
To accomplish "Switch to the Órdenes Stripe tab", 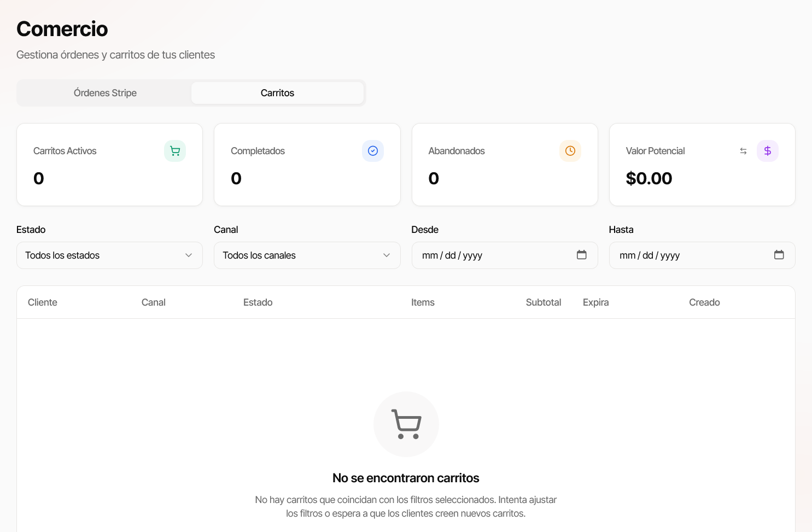I will pyautogui.click(x=105, y=93).
